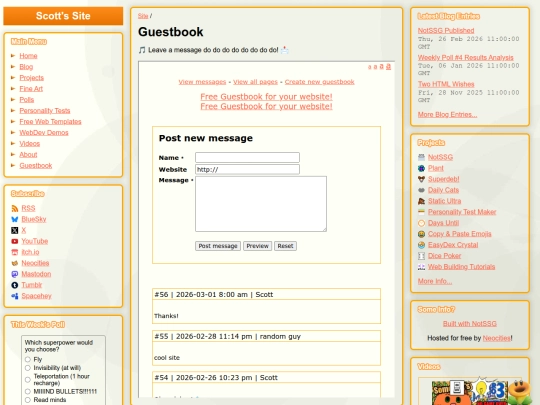Screen dimensions: 540x405
Task: Click the Post message button
Action: [x=218, y=246]
